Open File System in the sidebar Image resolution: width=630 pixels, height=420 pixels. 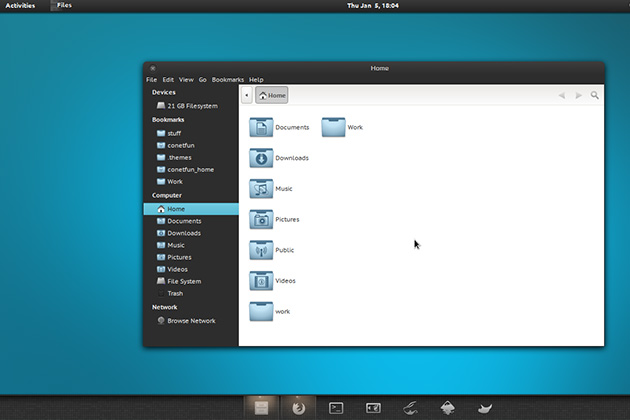(191, 281)
